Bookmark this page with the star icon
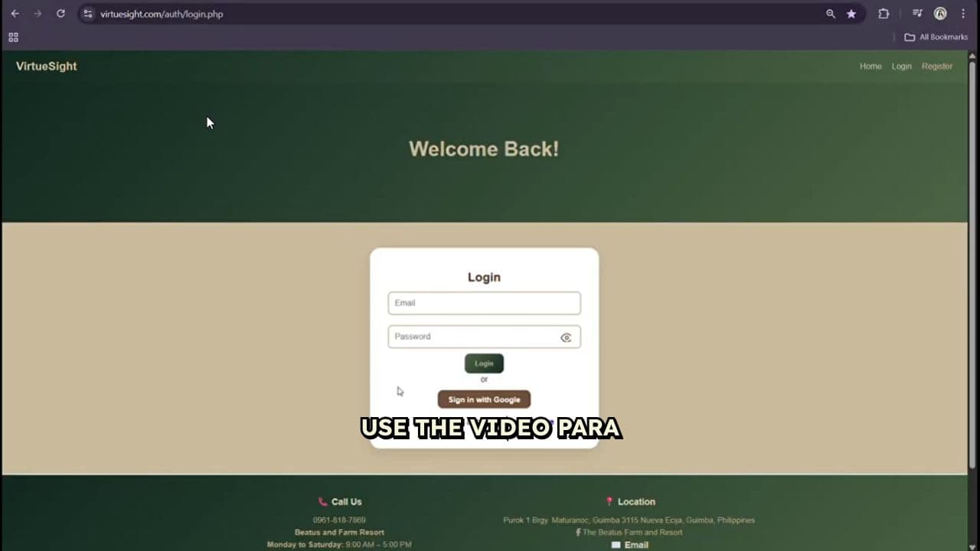This screenshot has height=551, width=980. [851, 14]
